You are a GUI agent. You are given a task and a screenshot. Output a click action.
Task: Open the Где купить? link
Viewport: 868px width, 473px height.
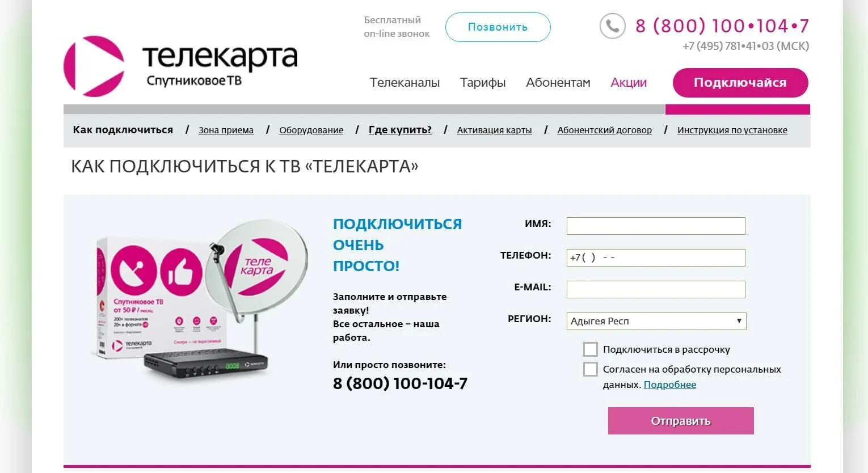coord(400,130)
